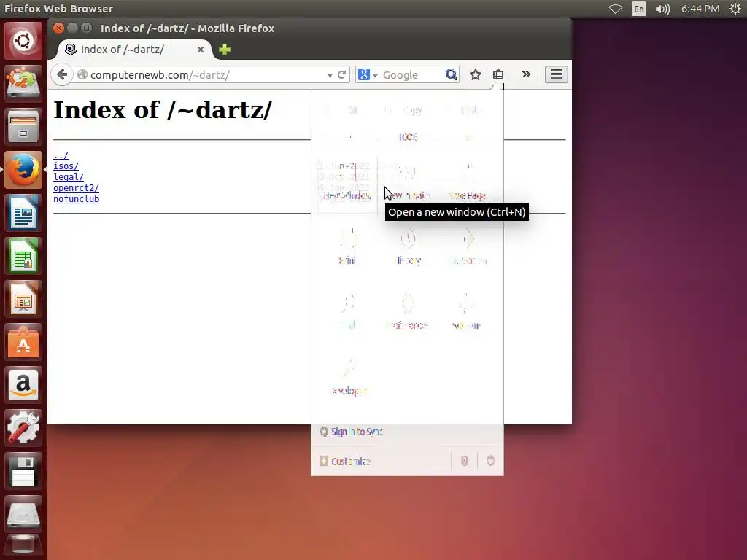Open the legal/ directory link

pyautogui.click(x=69, y=177)
